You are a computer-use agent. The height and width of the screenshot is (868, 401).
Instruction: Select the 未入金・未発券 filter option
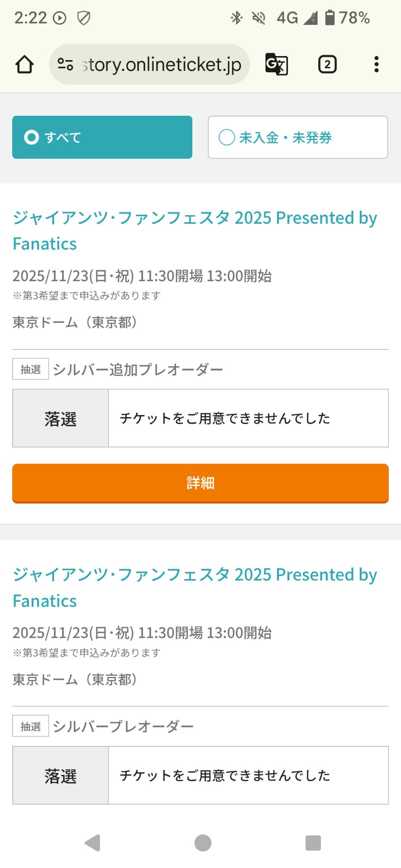[x=298, y=137]
